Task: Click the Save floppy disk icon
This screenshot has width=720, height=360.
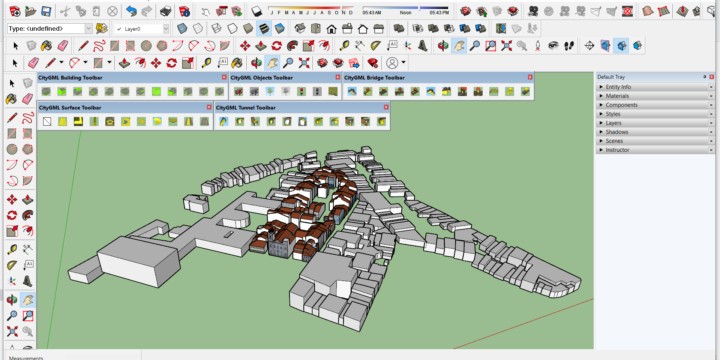Action: coord(46,11)
